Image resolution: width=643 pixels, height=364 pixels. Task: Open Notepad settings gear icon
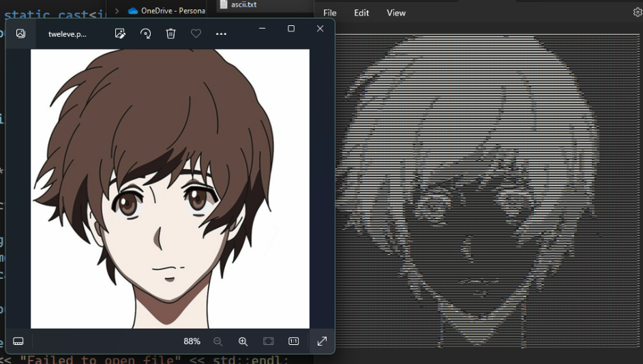pyautogui.click(x=638, y=12)
